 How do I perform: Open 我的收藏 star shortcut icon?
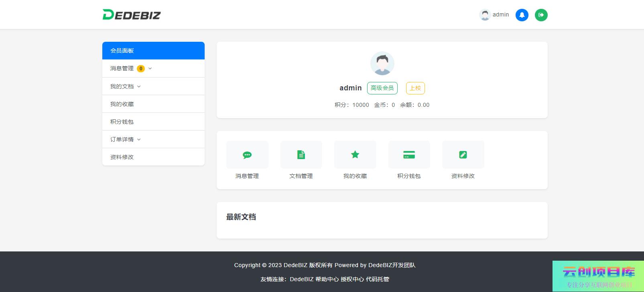(355, 155)
